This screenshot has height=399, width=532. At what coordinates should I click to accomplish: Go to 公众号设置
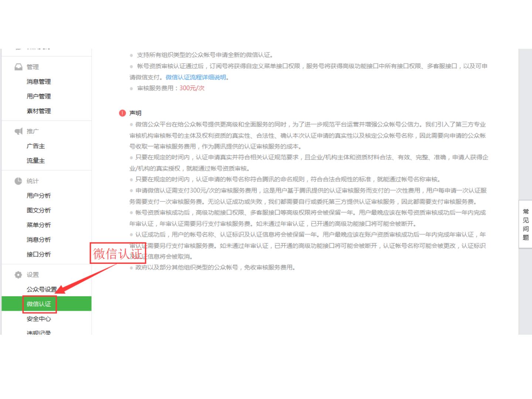click(42, 289)
